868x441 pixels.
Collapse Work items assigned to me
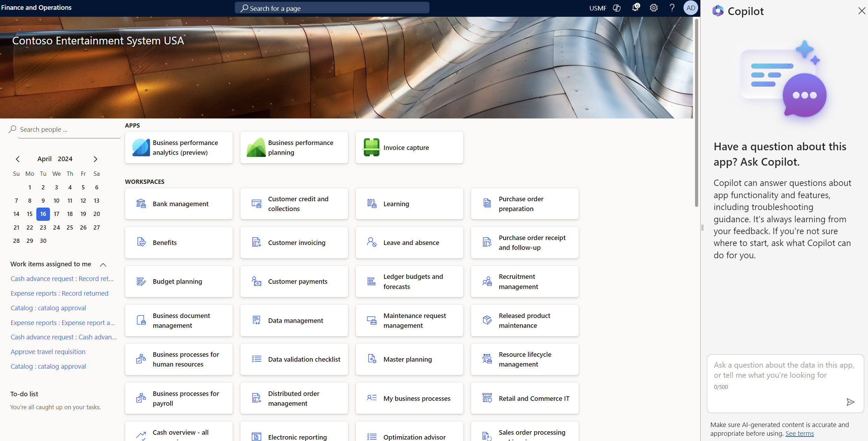point(103,265)
